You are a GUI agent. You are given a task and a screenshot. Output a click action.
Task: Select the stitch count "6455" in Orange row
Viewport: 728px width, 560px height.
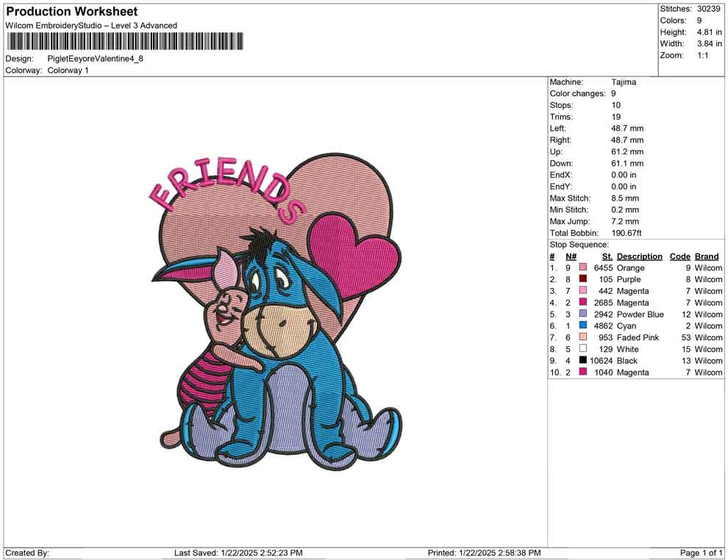click(x=604, y=268)
